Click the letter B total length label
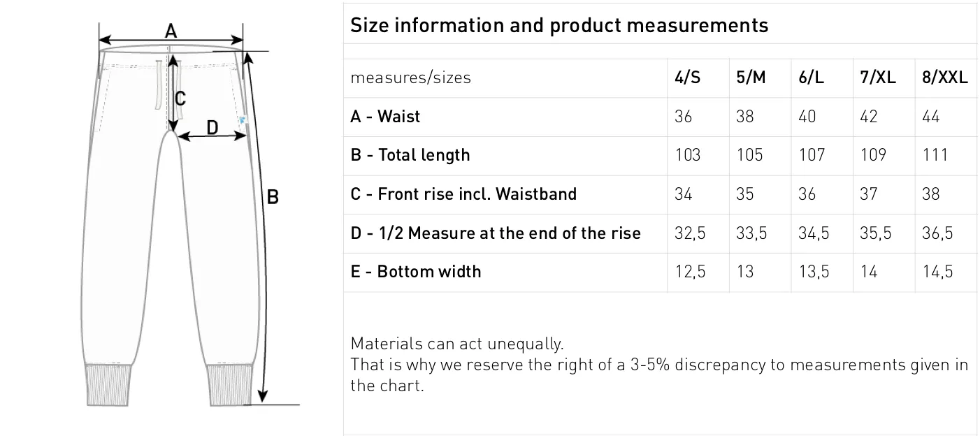Image resolution: width=980 pixels, height=438 pixels. pyautogui.click(x=273, y=197)
